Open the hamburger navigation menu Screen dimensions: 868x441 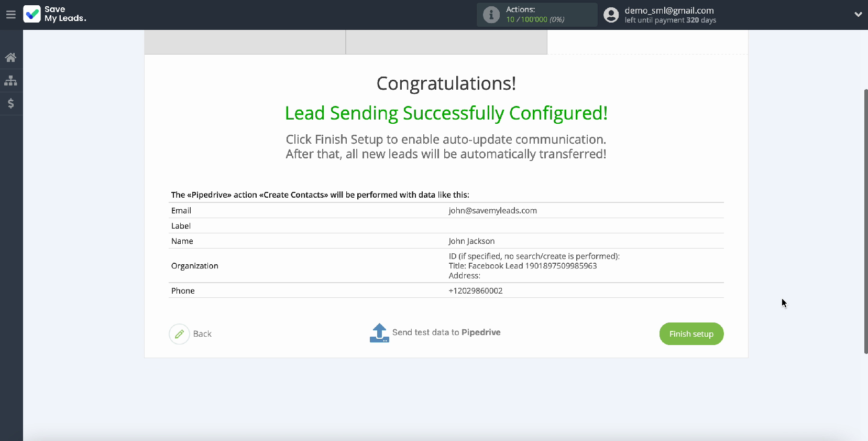pos(10,15)
